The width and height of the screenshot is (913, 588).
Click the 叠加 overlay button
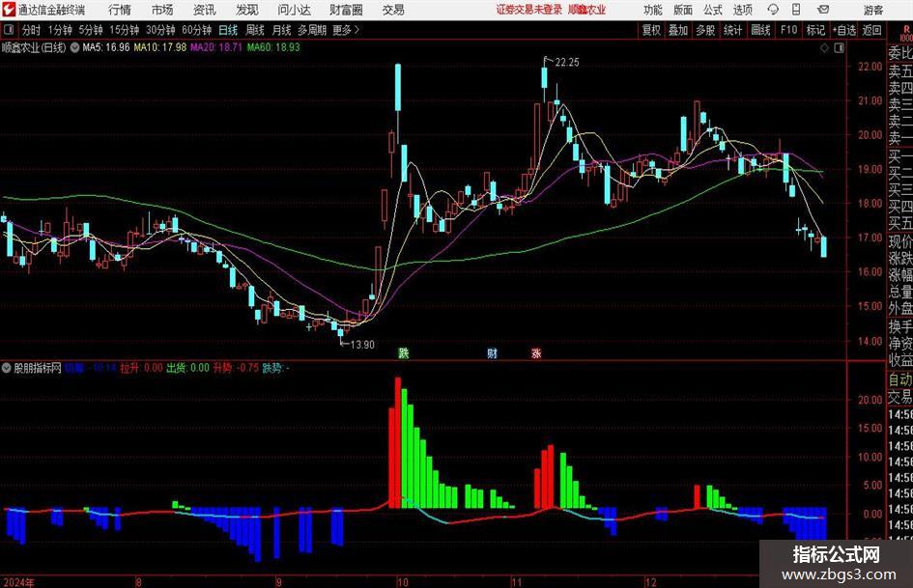pos(678,30)
